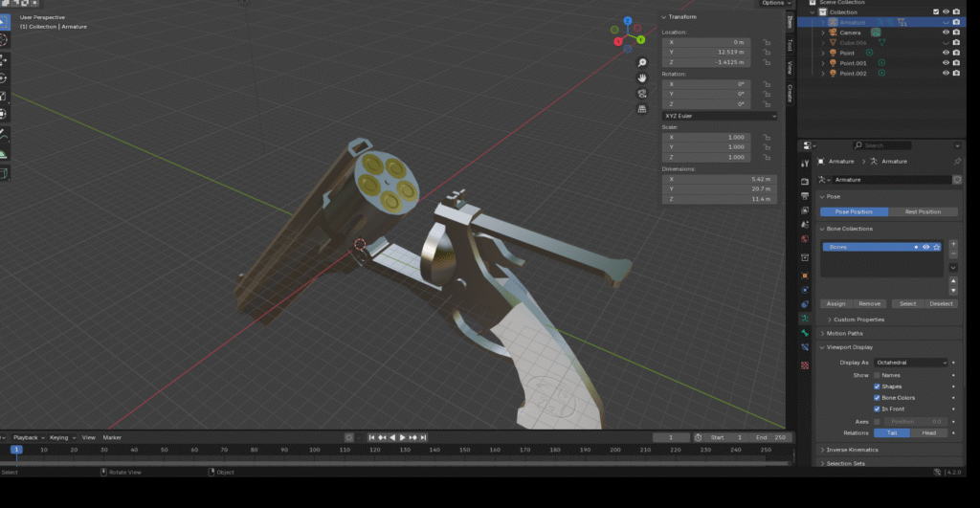Viewport: 980px width, 508px height.
Task: Hide the Camera object with eye icon
Action: coord(945,33)
